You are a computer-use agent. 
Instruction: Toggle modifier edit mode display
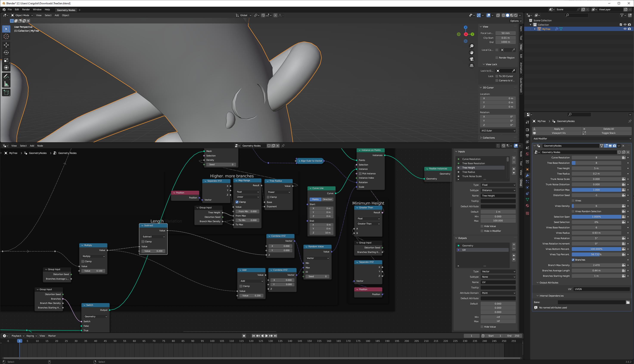pyautogui.click(x=606, y=146)
